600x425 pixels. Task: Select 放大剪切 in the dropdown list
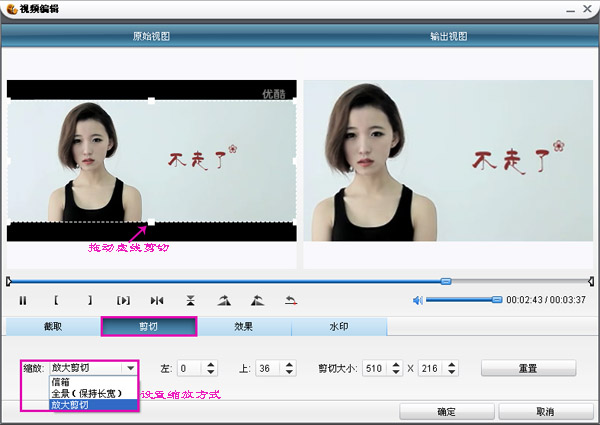(x=93, y=405)
